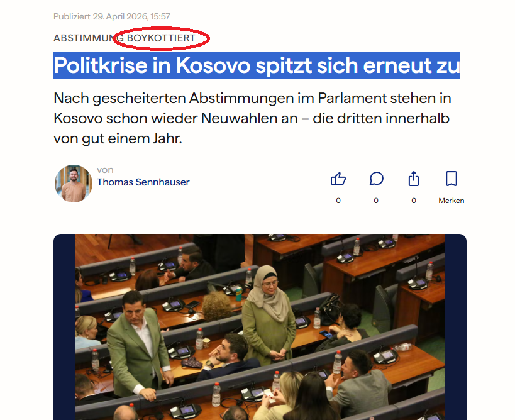Click the dark left margin of image frame

[64, 327]
